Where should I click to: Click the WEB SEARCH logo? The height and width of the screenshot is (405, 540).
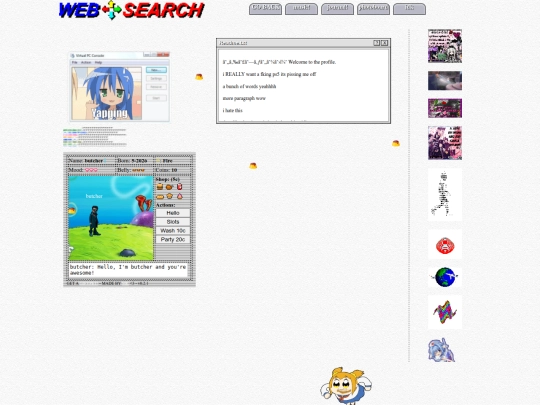[132, 10]
